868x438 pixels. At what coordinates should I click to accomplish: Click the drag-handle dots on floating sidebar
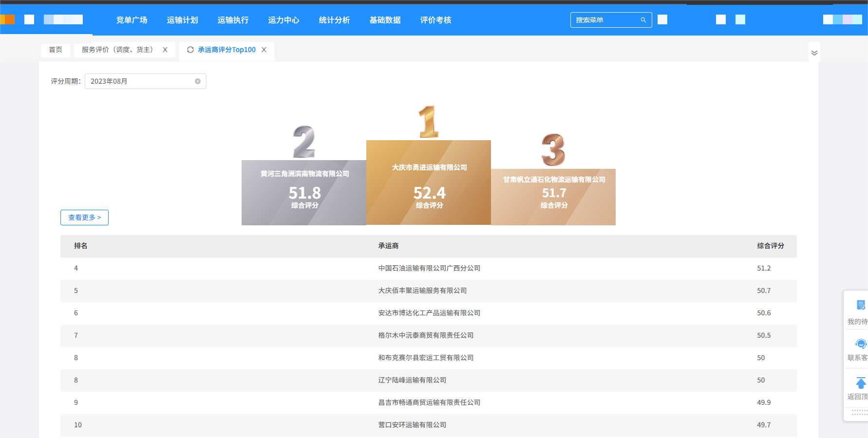click(x=860, y=413)
